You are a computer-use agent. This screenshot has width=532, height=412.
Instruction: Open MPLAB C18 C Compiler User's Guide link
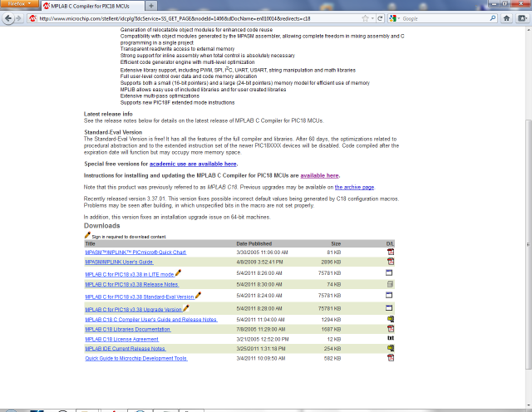coord(151,320)
